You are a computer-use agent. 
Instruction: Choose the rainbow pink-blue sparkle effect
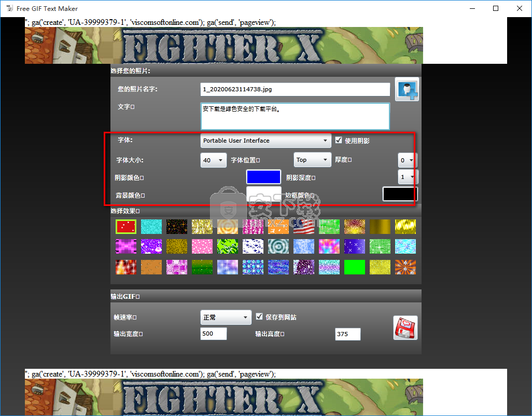tap(329, 247)
